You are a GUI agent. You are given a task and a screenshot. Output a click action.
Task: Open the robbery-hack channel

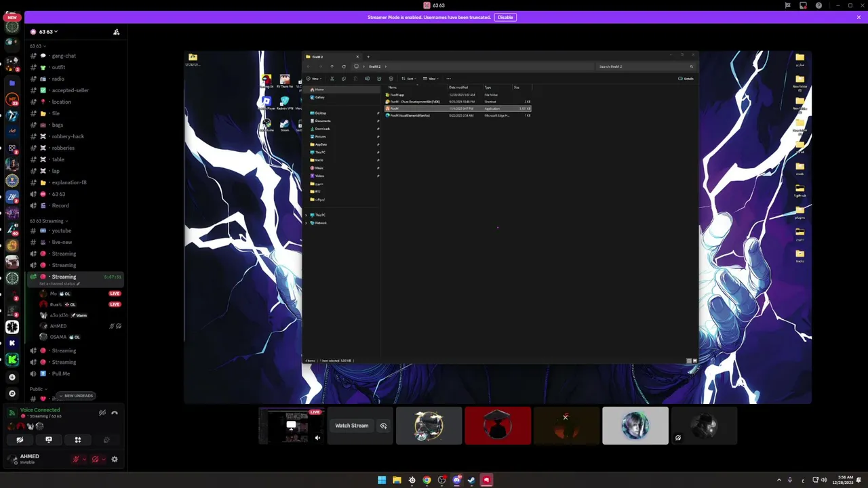pos(75,136)
